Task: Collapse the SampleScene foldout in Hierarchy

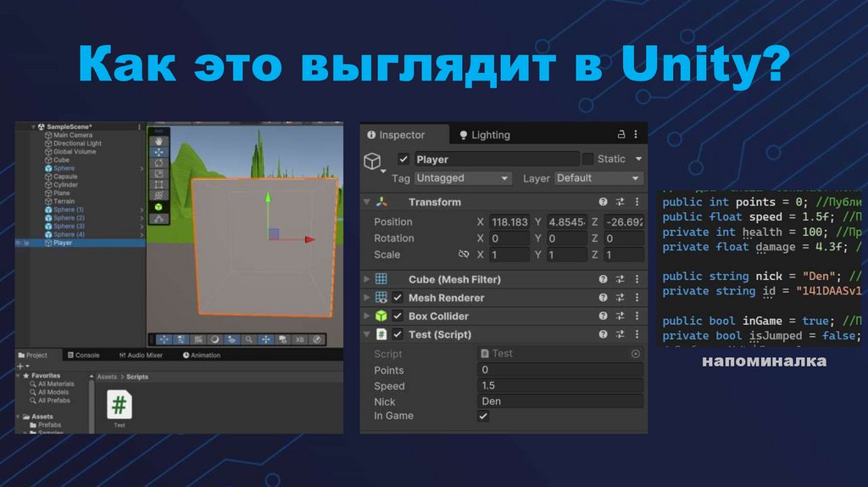Action: pos(33,127)
